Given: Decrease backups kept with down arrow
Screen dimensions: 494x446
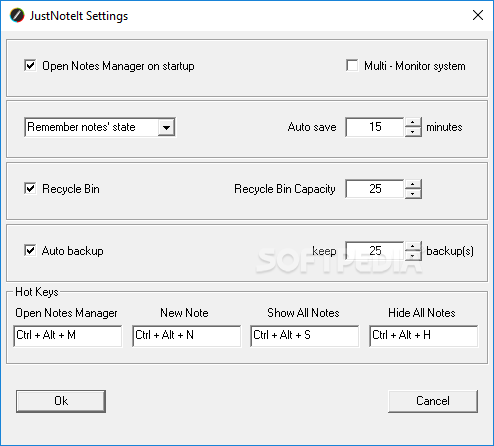Looking at the screenshot, I should pyautogui.click(x=413, y=256).
